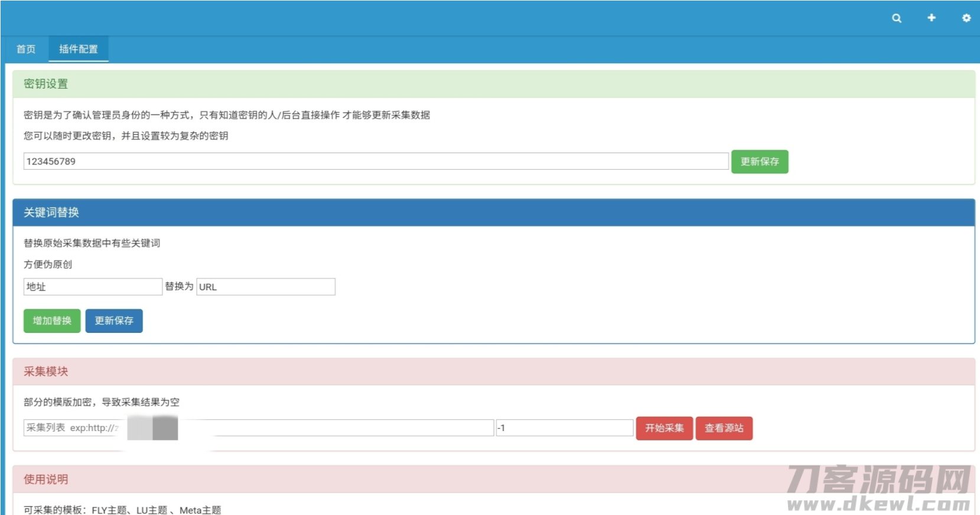Click the 刀客源码网 watermark logo
Image resolution: width=980 pixels, height=515 pixels.
pyautogui.click(x=878, y=487)
